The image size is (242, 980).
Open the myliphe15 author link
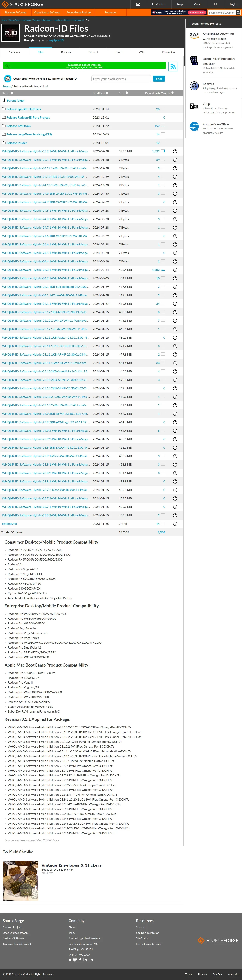[x=56, y=40]
